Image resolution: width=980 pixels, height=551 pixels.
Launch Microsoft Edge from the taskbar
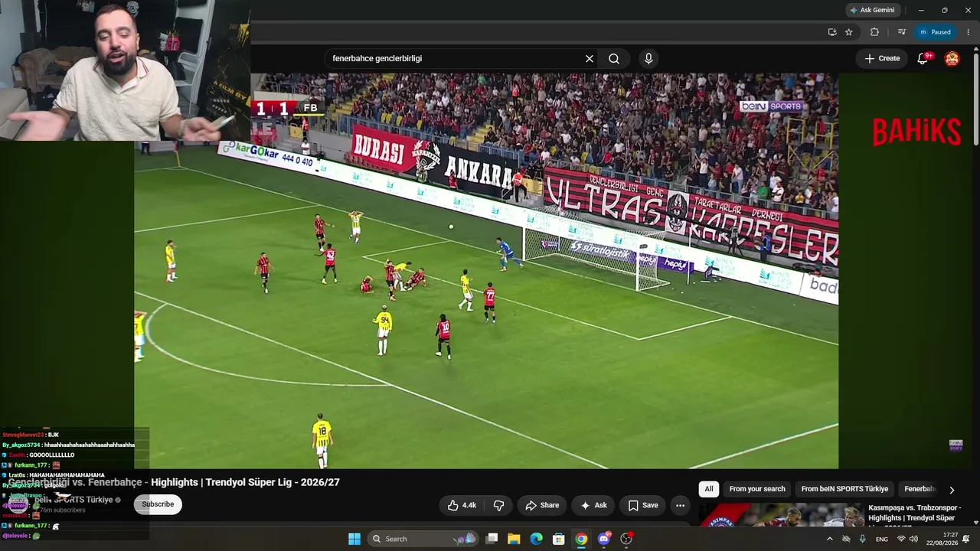coord(537,539)
